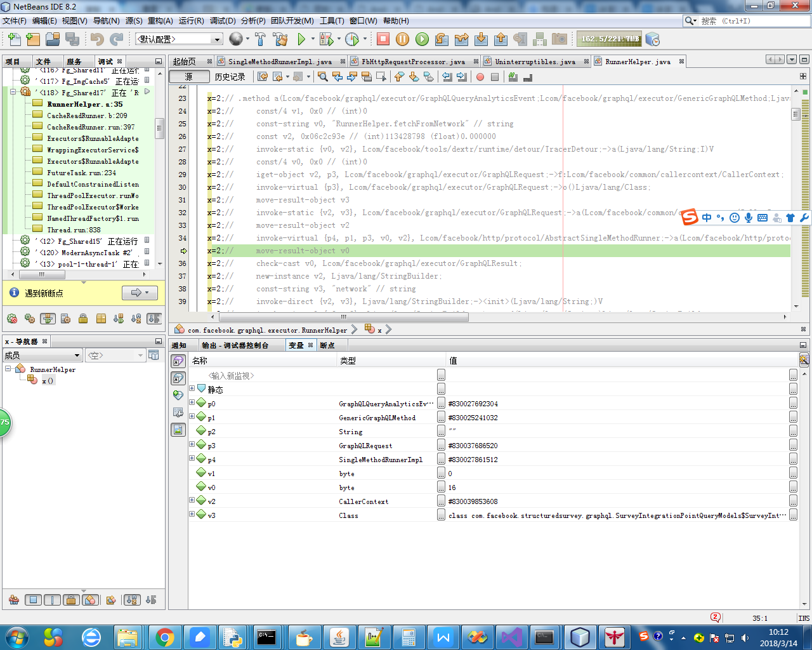This screenshot has height=650, width=812.
Task: Open the 调试(D) menu
Action: click(223, 21)
